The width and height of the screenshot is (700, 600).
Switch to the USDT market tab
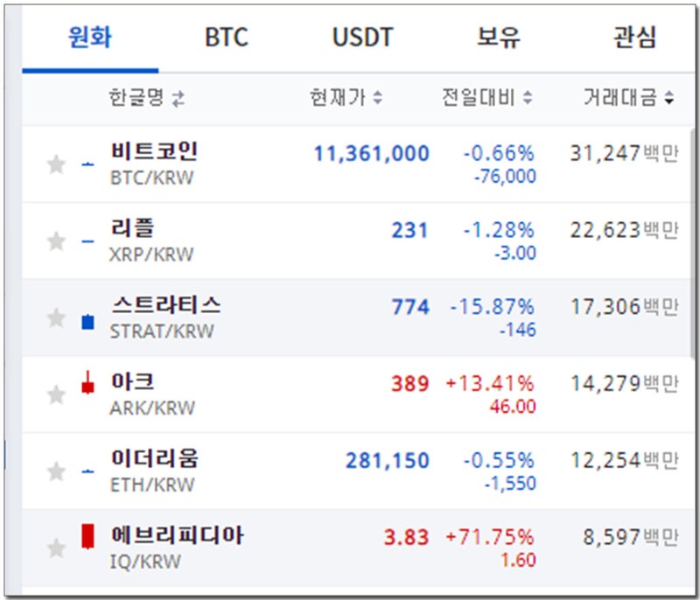click(x=362, y=38)
